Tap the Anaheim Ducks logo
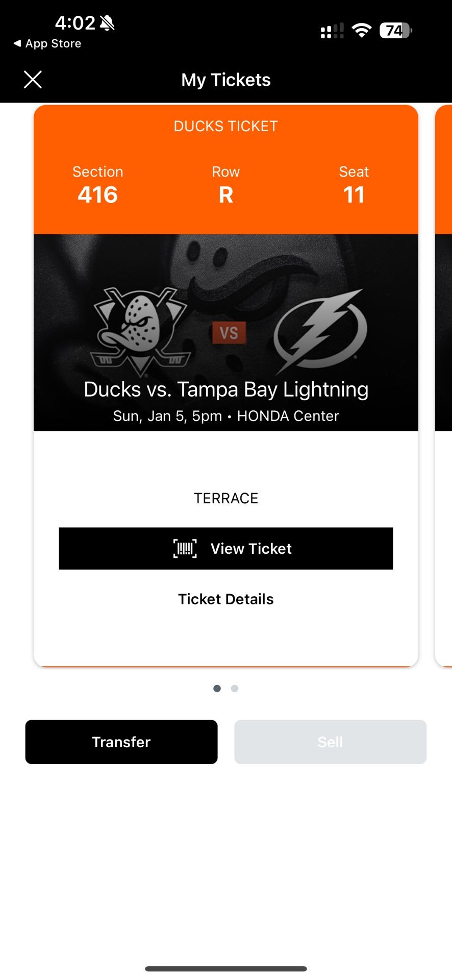This screenshot has height=980, width=452. tap(139, 329)
